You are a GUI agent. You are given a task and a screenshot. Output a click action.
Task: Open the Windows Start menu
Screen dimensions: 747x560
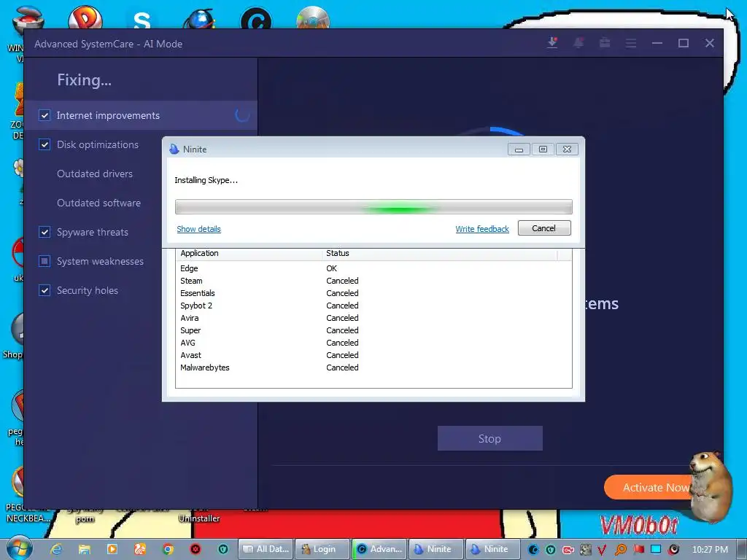(18, 548)
